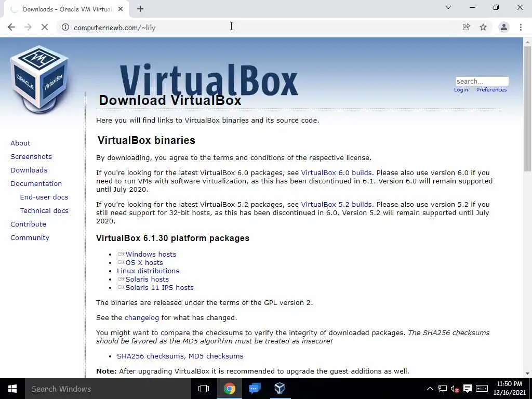Click the Download VirtualBox heading
The image size is (532, 399).
(170, 100)
